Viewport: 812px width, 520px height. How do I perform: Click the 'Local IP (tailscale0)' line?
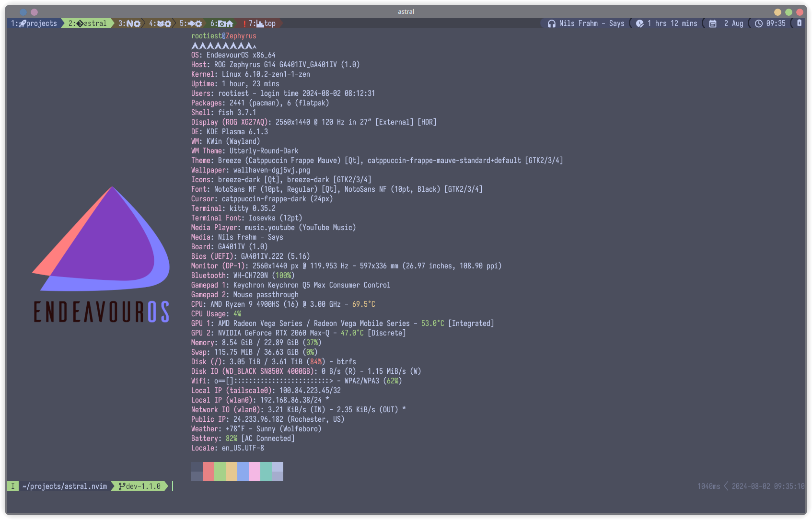click(x=266, y=391)
